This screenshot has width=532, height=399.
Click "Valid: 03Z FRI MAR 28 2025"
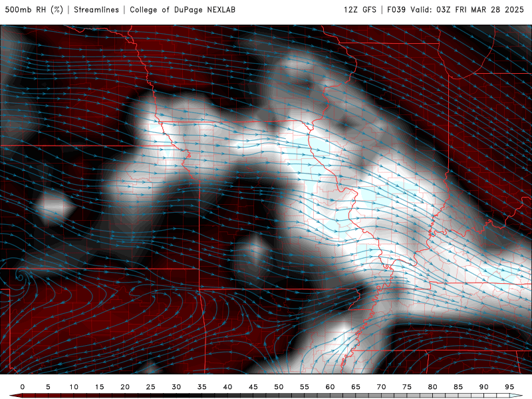(x=467, y=9)
